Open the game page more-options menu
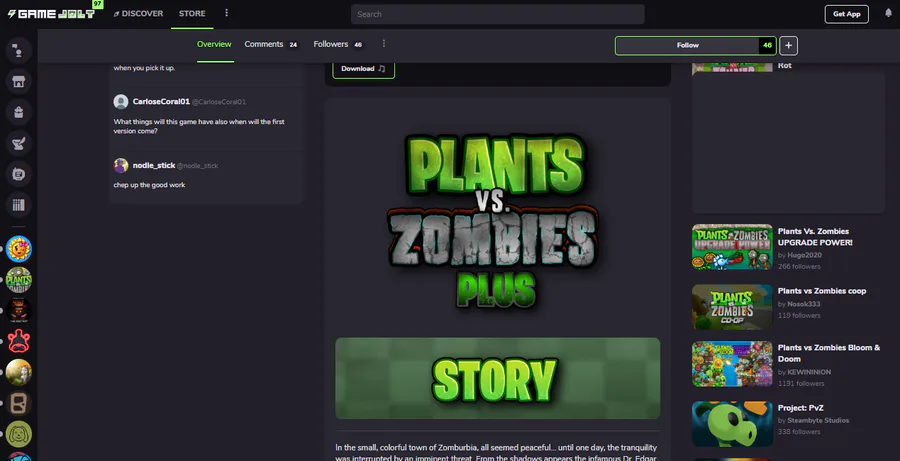The image size is (900, 461). pos(384,44)
